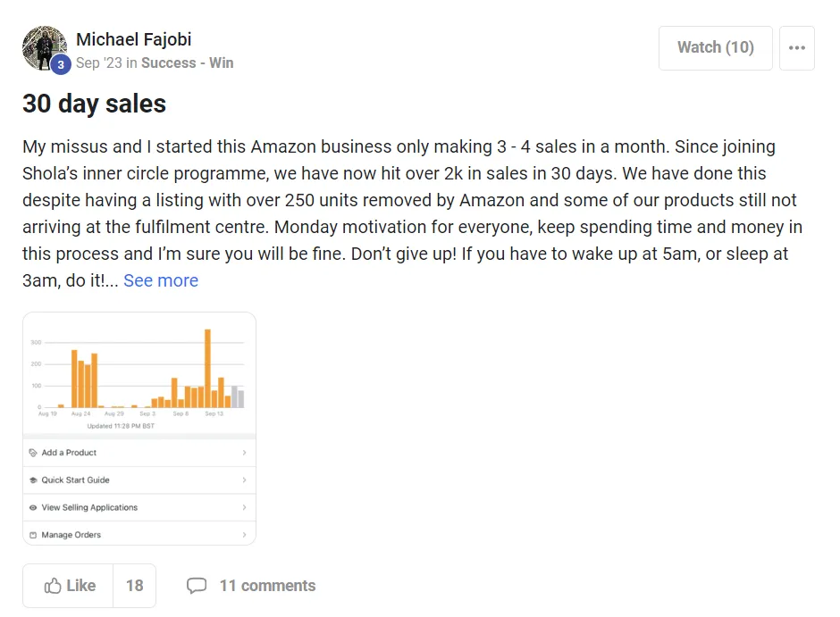The image size is (840, 617).
Task: Open the sales chart screenshot thumbnail
Action: pyautogui.click(x=139, y=375)
